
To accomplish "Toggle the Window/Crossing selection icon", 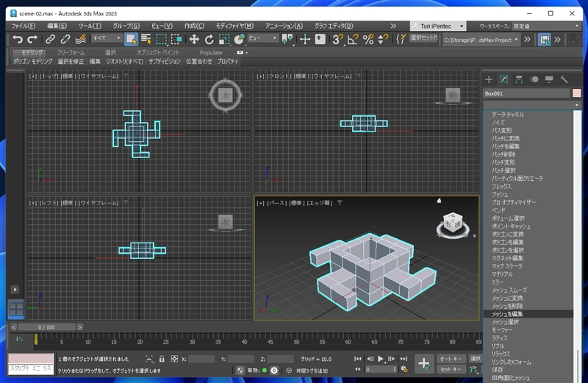I will [176, 39].
